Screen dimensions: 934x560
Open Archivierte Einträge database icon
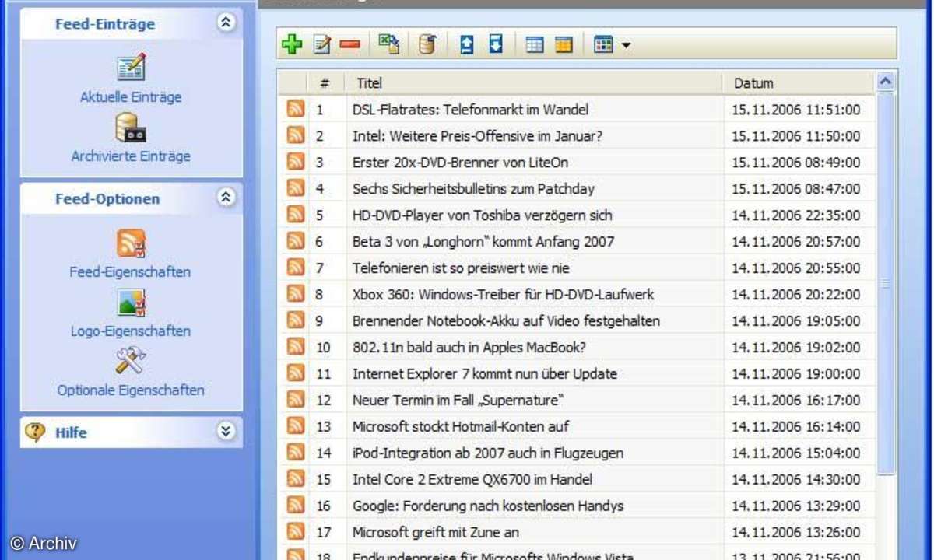[x=131, y=127]
